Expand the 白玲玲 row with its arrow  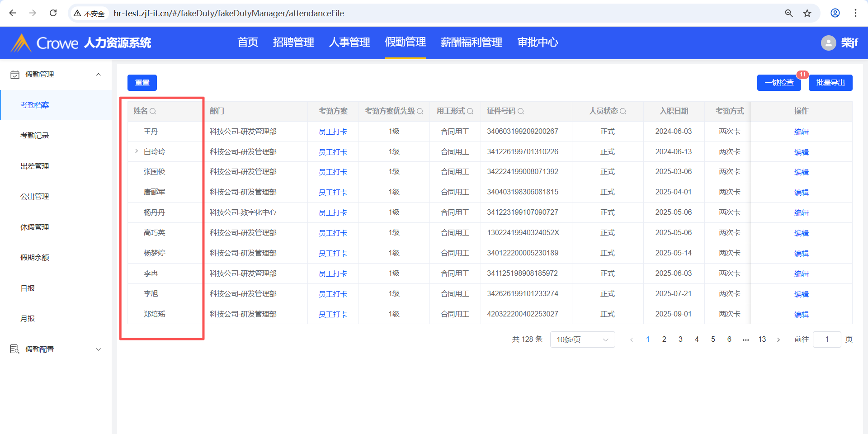pos(136,151)
